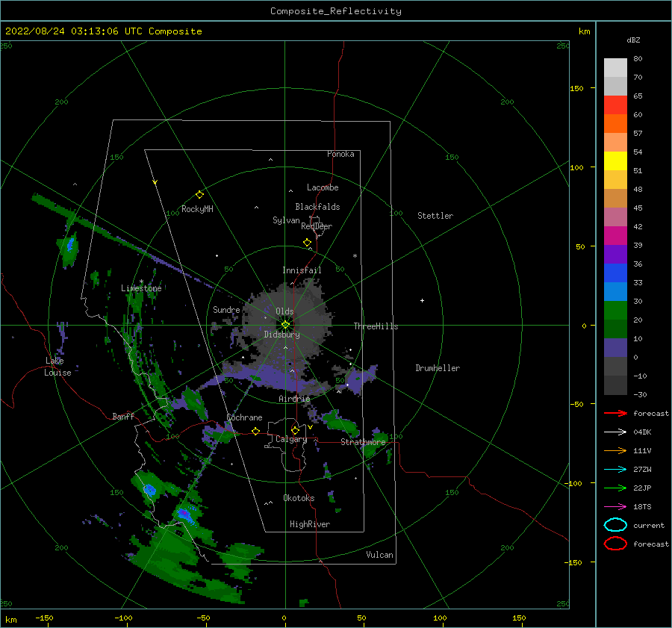The image size is (672, 628).
Task: Select the orange 111V arrow legend icon
Action: point(615,450)
